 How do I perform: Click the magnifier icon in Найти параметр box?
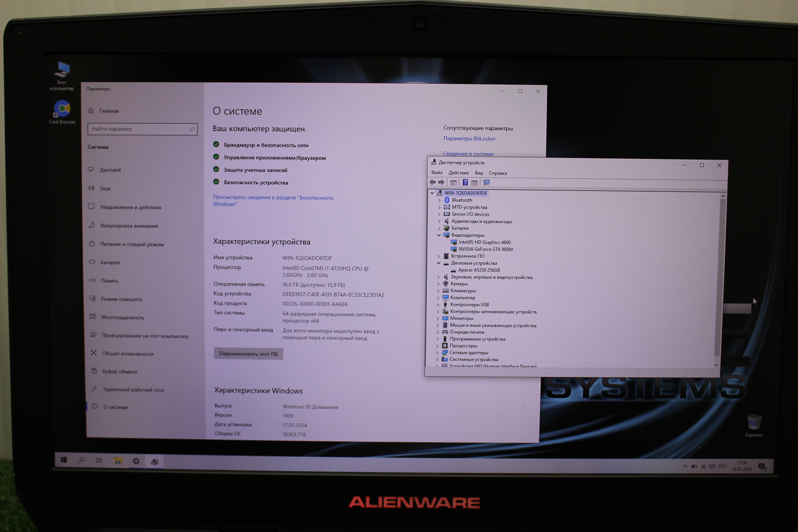coord(192,129)
